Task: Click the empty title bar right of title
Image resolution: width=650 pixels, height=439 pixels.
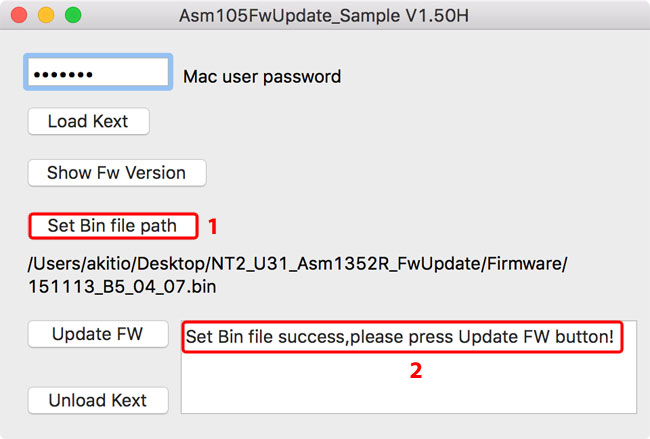Action: click(x=560, y=17)
